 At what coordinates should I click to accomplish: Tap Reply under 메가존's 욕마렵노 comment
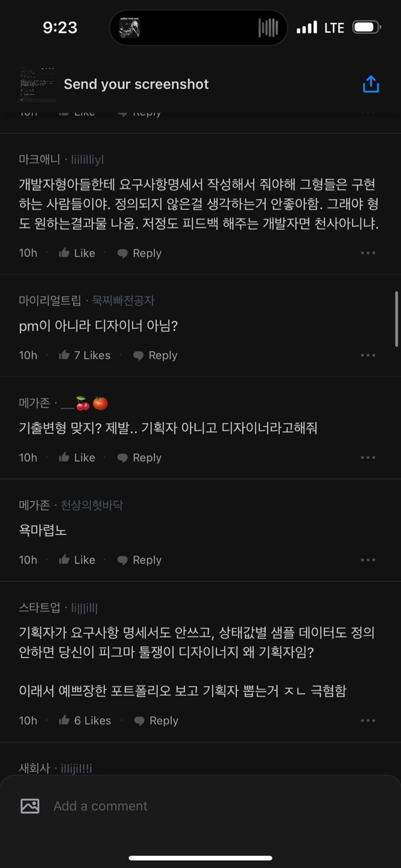[147, 559]
